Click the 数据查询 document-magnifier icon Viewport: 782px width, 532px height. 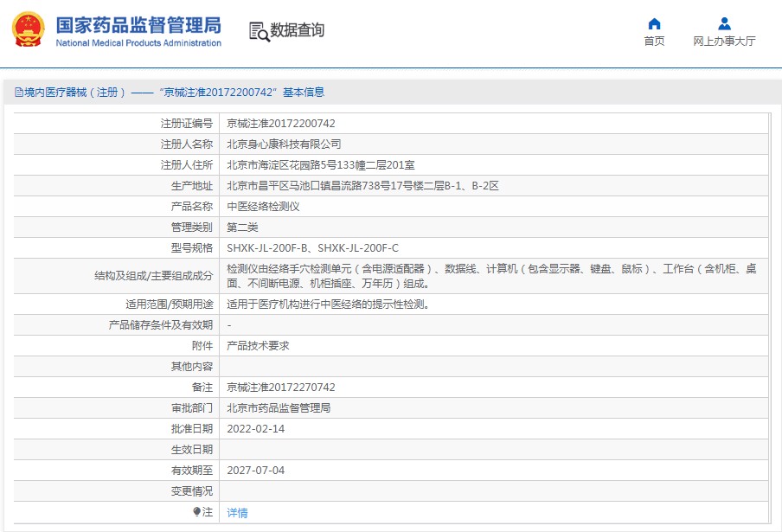257,30
